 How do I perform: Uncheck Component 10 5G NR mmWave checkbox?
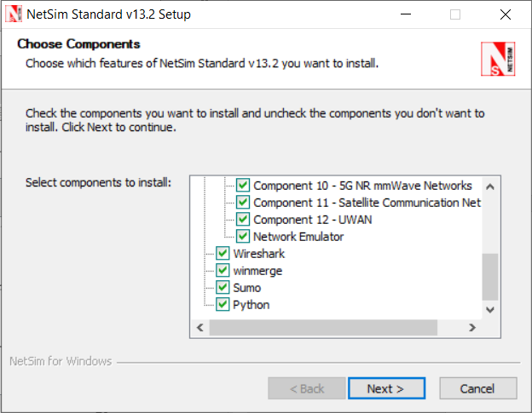click(243, 186)
